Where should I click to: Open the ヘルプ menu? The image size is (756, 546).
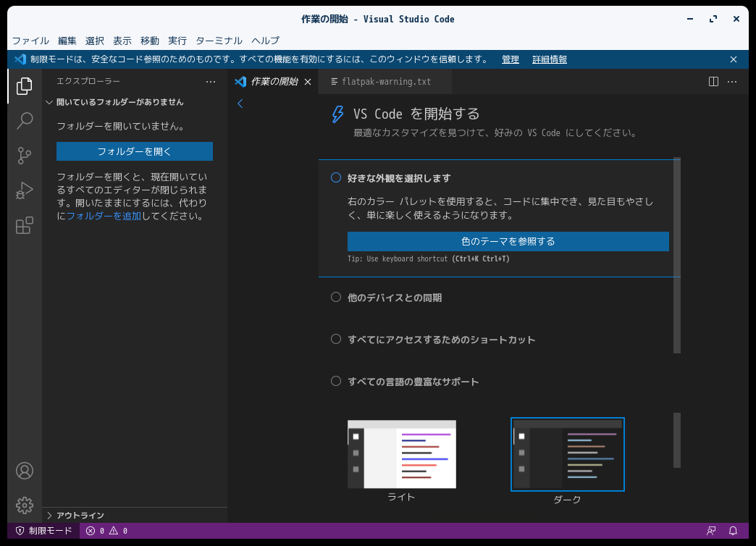[265, 41]
